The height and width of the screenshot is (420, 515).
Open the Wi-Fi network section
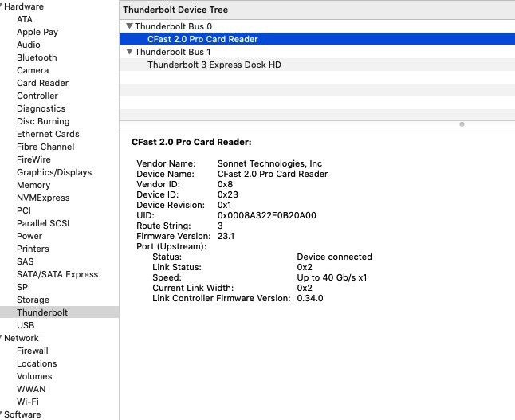[28, 402]
